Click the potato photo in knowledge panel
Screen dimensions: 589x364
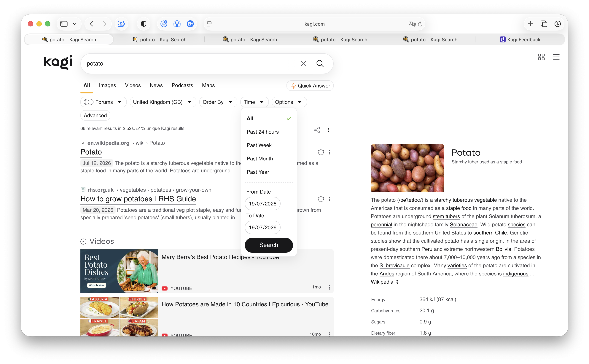tap(407, 168)
